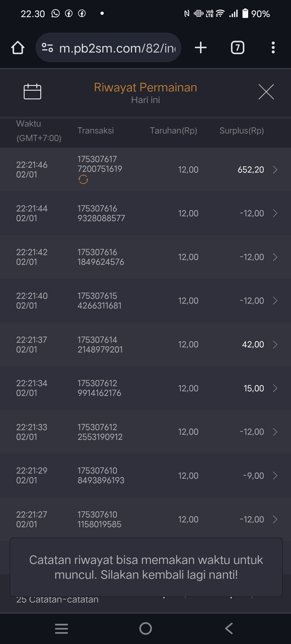Open a new browser tab
The image size is (291, 644).
(200, 48)
